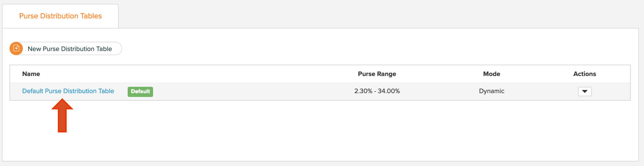Click the header gap between Mode and Actions
The height and width of the screenshot is (166, 644).
(537, 74)
